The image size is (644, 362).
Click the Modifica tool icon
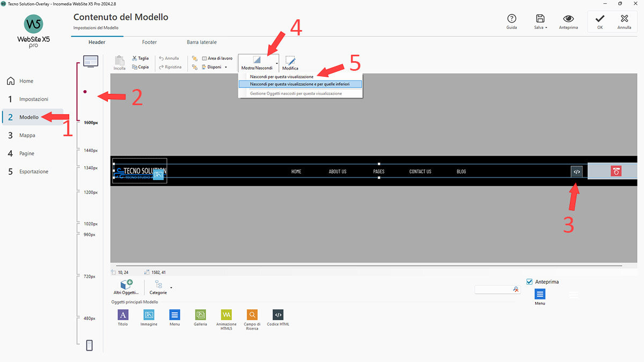tap(290, 61)
